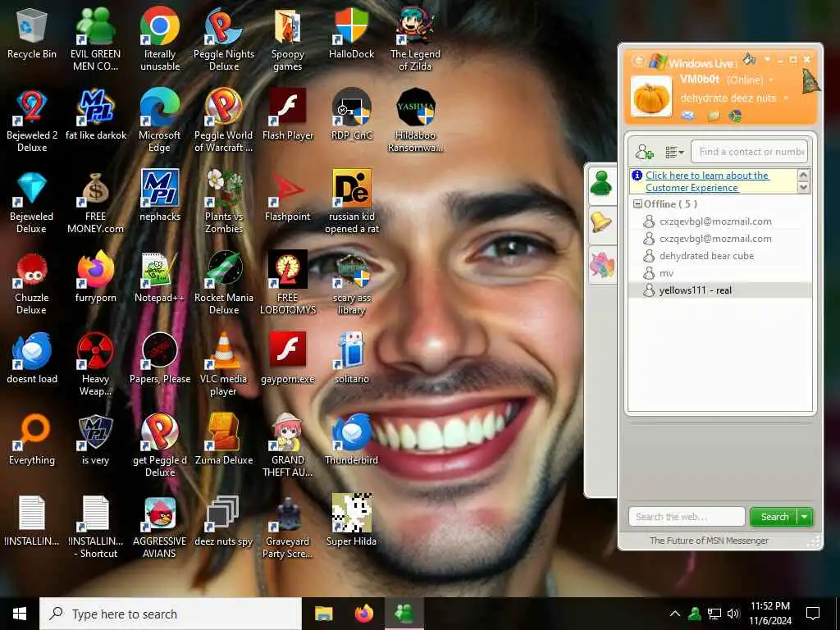Click the back arrow in Messenger title
840x630 pixels.
637,61
